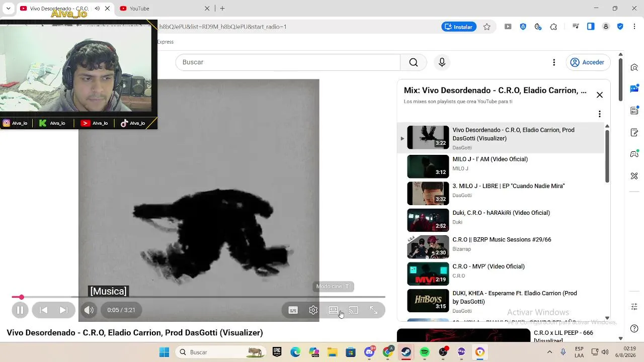
Task: Close the Mix playlist panel
Action: pyautogui.click(x=599, y=95)
